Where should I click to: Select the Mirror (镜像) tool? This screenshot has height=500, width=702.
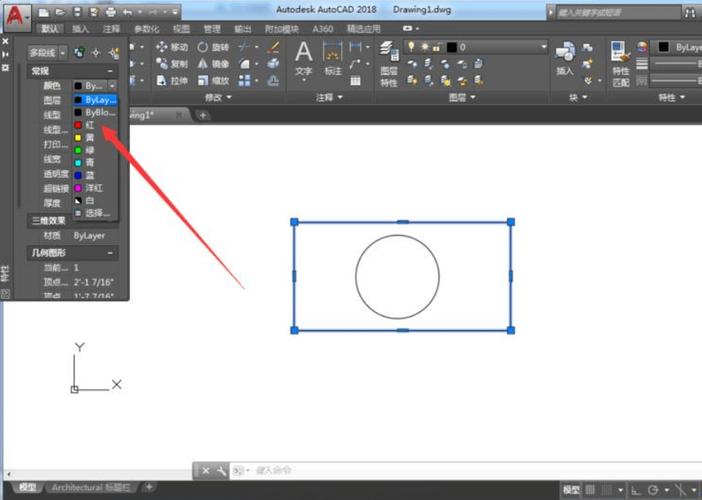click(213, 64)
